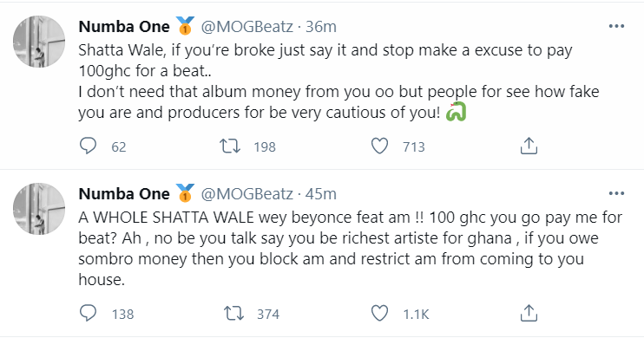Open the first tweet text about broke excuse
644x338 pixels.
coord(338,81)
